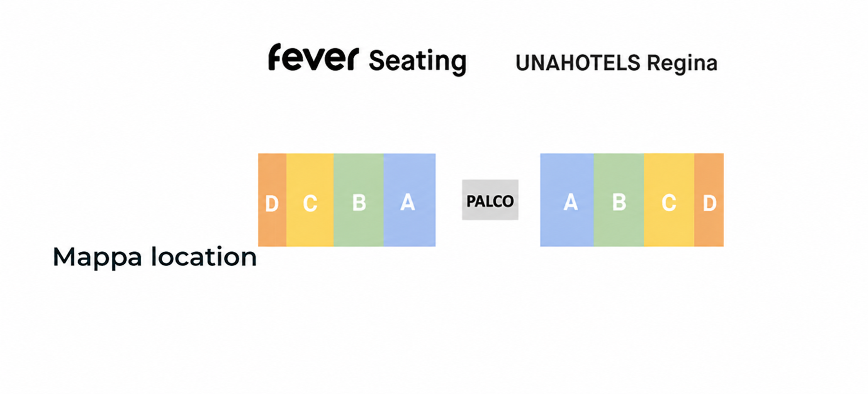
Task: Select the left yellow seating zone C
Action: click(310, 200)
